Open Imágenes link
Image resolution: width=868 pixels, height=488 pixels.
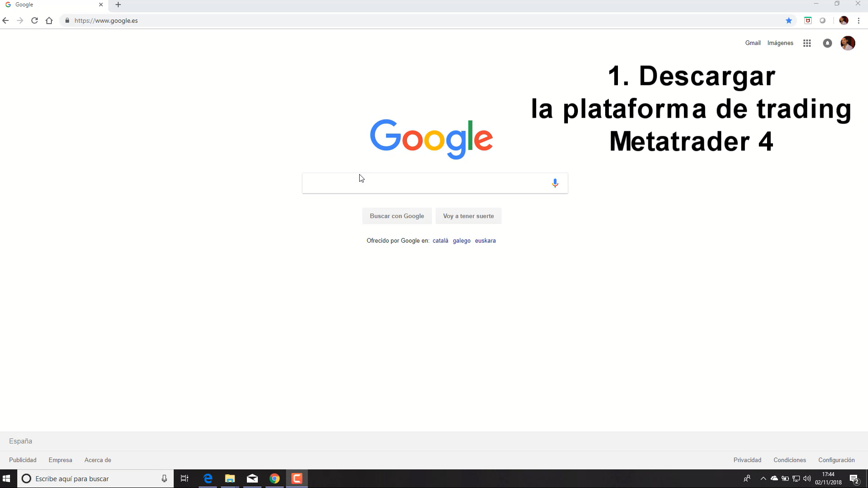(x=780, y=43)
